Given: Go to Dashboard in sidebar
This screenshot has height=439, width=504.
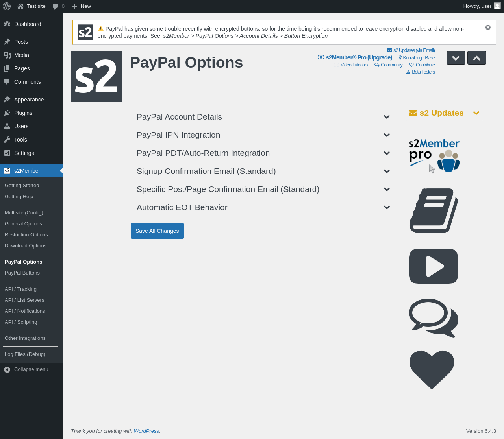Looking at the screenshot, I should click(x=31, y=24).
